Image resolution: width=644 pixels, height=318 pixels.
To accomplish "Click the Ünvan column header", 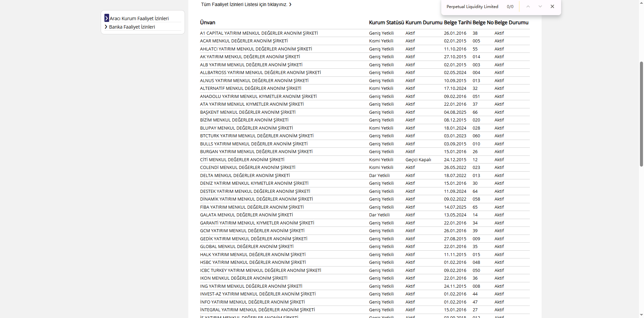I will pos(207,23).
